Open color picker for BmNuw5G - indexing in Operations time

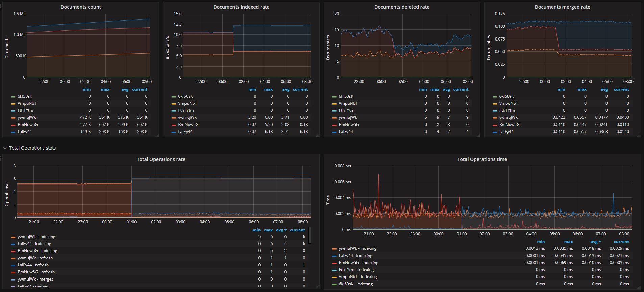[x=334, y=263]
